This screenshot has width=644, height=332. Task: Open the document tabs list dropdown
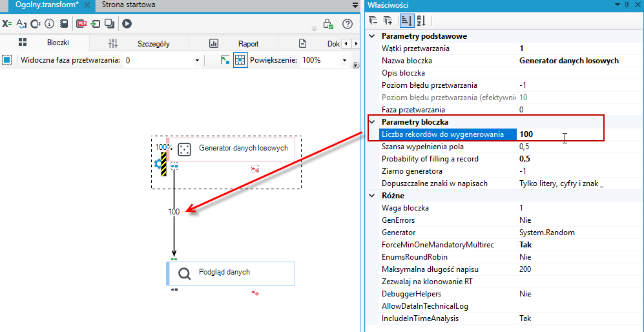[x=355, y=5]
